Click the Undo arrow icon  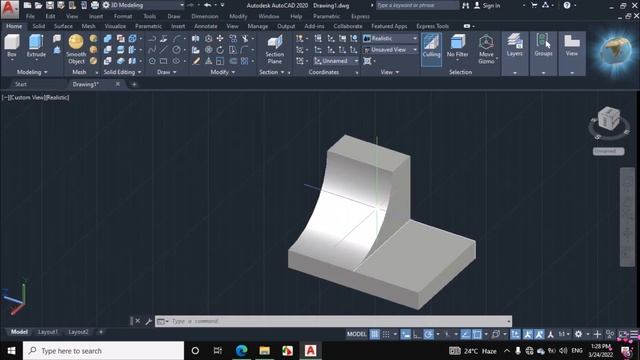click(x=207, y=5)
